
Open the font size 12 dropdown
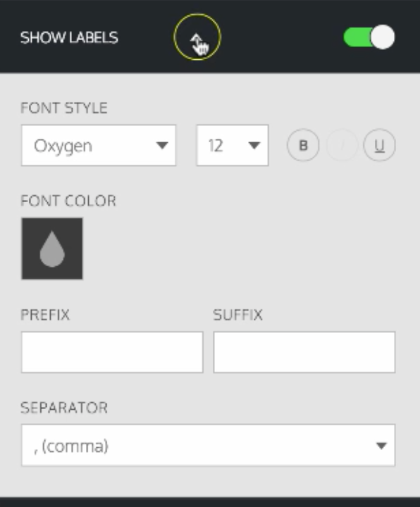tap(233, 146)
